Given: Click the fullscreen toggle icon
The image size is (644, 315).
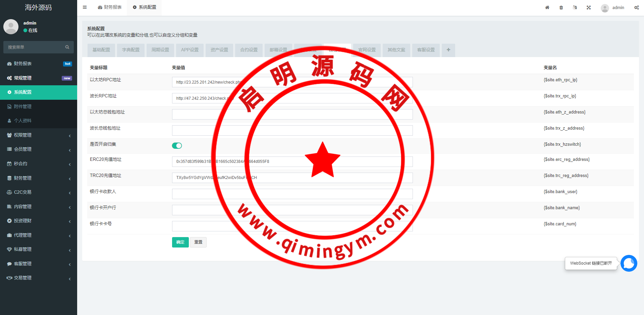Looking at the screenshot, I should (589, 7).
